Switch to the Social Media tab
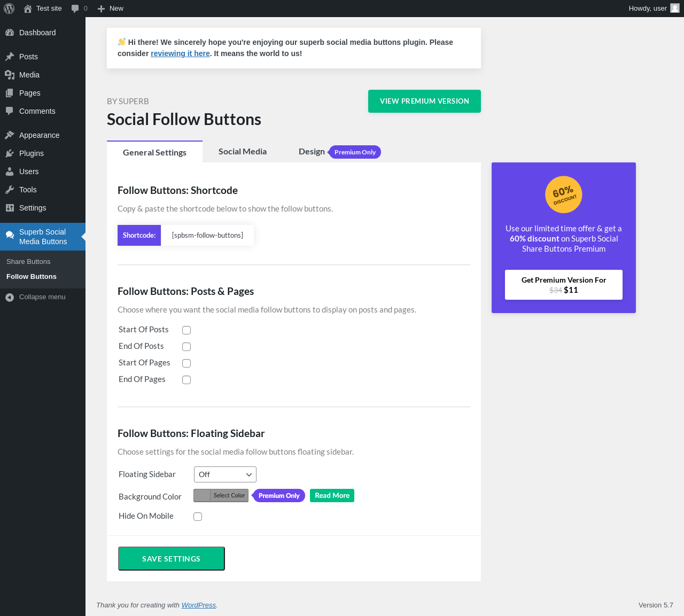684x616 pixels. (x=243, y=151)
